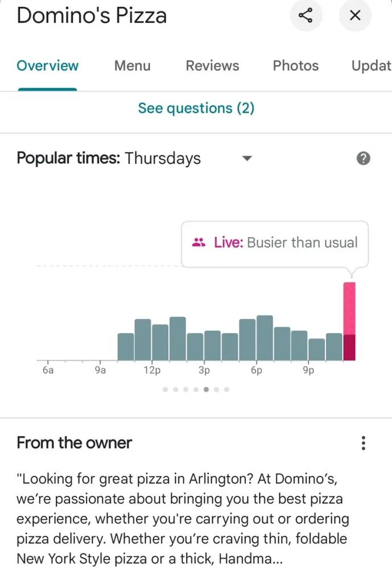Open See questions (2) link
This screenshot has height=583, width=392.
tap(196, 108)
